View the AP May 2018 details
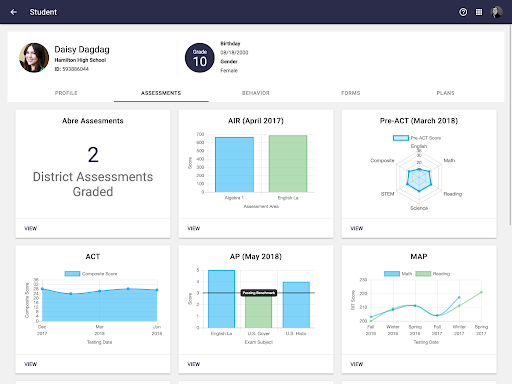 193,364
